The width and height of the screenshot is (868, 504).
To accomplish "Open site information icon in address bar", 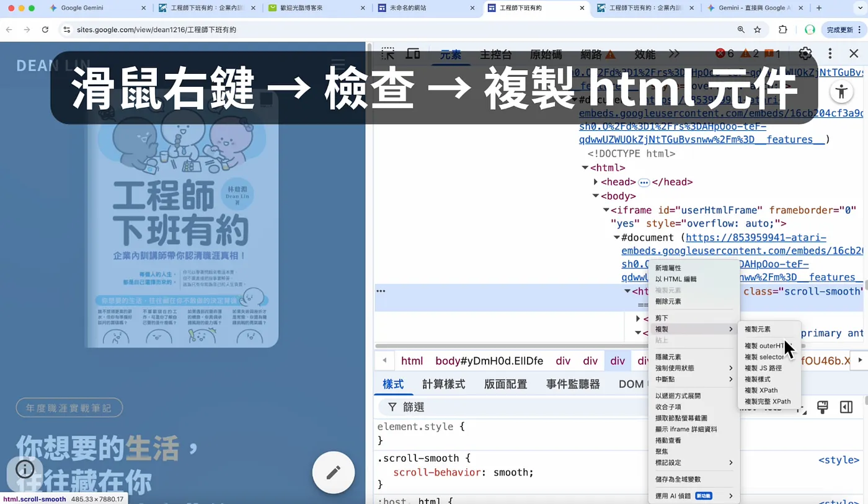I will coord(67,30).
